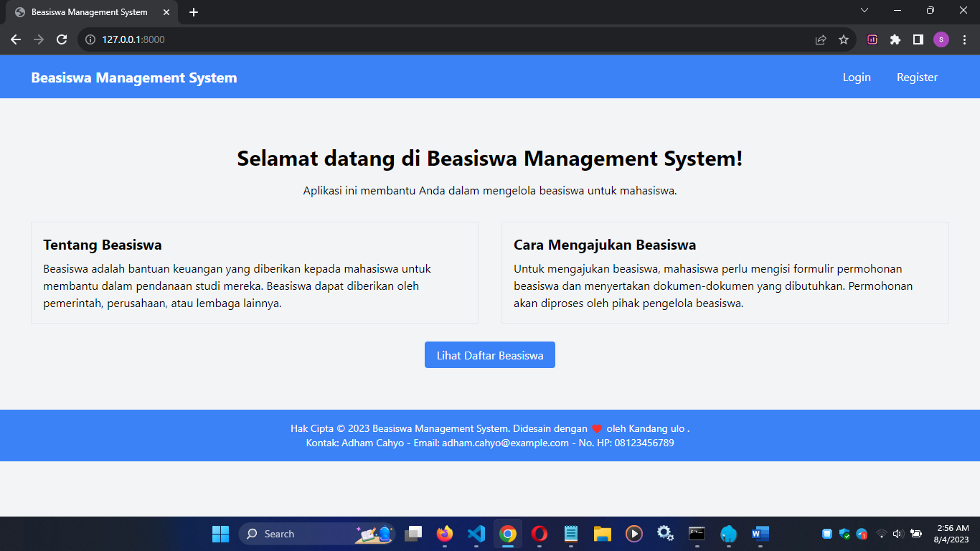The height and width of the screenshot is (551, 980).
Task: Open Microsoft Word from the taskbar
Action: (x=760, y=534)
